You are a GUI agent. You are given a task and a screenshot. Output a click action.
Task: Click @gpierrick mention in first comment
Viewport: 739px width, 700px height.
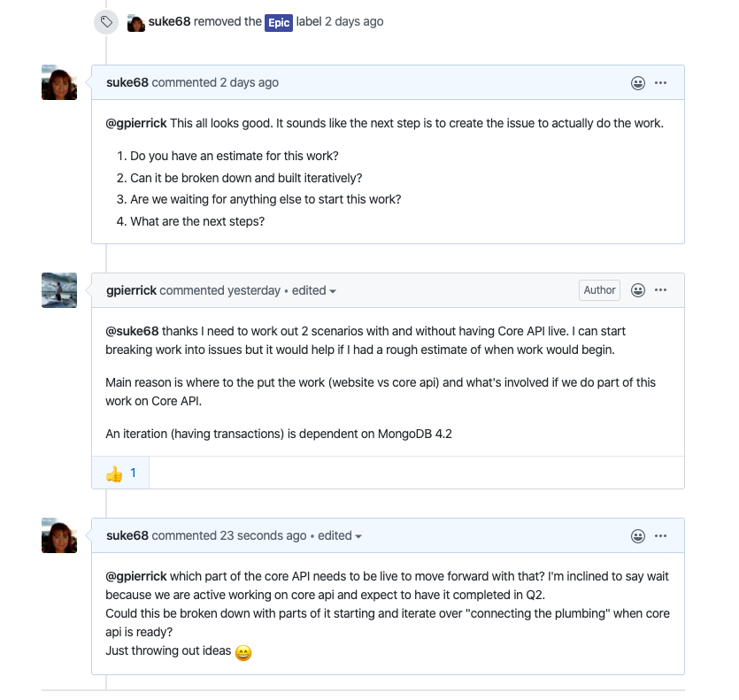point(135,123)
